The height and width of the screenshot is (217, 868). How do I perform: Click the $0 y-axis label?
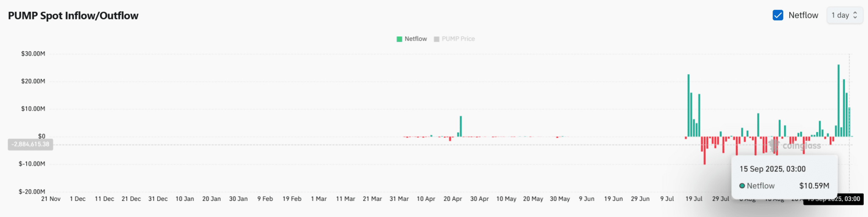42,136
